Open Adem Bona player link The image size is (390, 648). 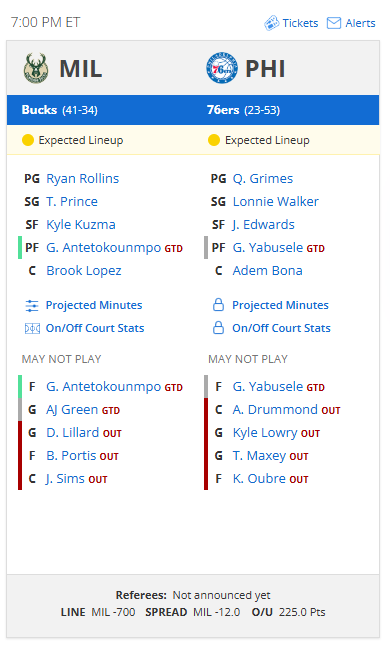pyautogui.click(x=267, y=271)
